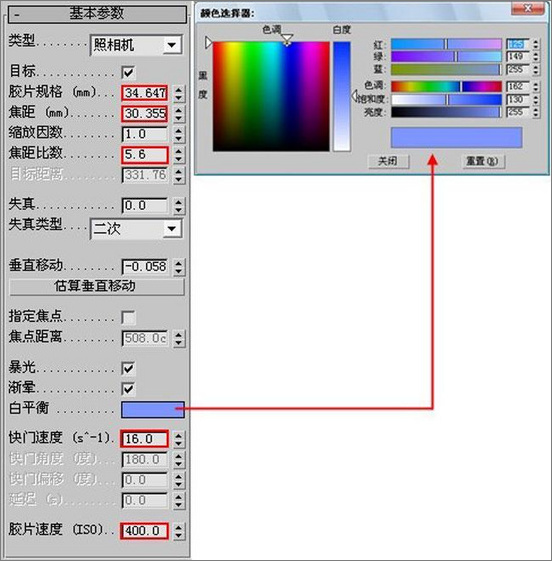This screenshot has height=561, width=552.
Task: Click the large color preview swatch
Action: coord(456,137)
